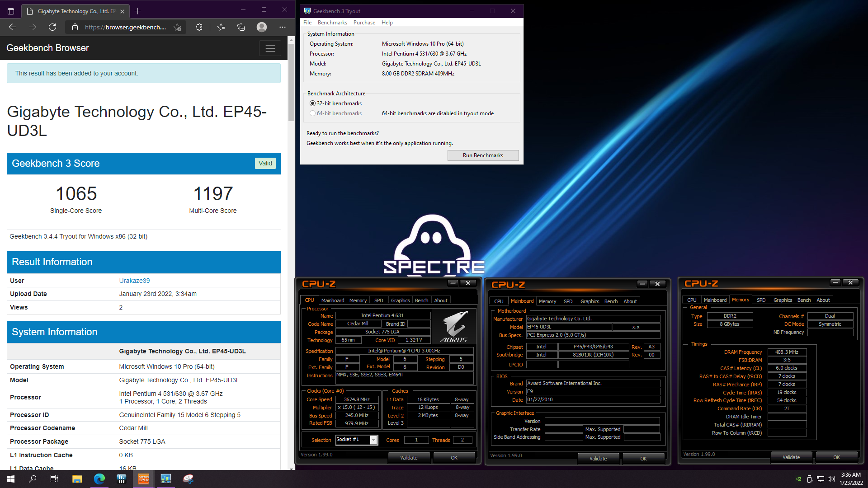Switch to Geekbench taskbar icon
Viewport: 868px width, 488px height.
click(166, 479)
